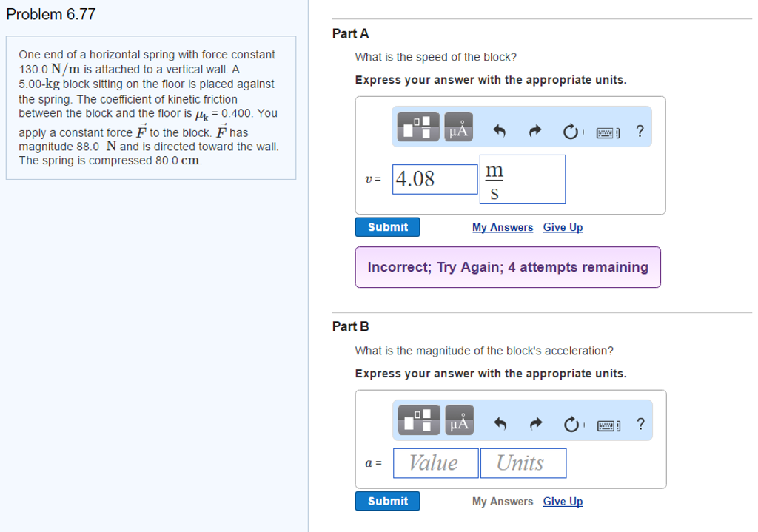Open Part B help question mark
Image resolution: width=758 pixels, height=532 pixels.
click(640, 424)
